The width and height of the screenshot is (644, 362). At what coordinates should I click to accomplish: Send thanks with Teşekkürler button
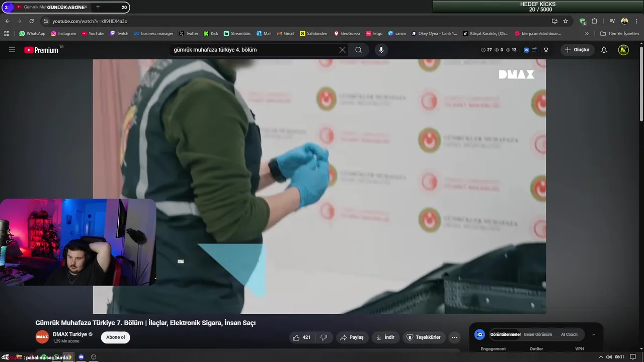point(424,337)
